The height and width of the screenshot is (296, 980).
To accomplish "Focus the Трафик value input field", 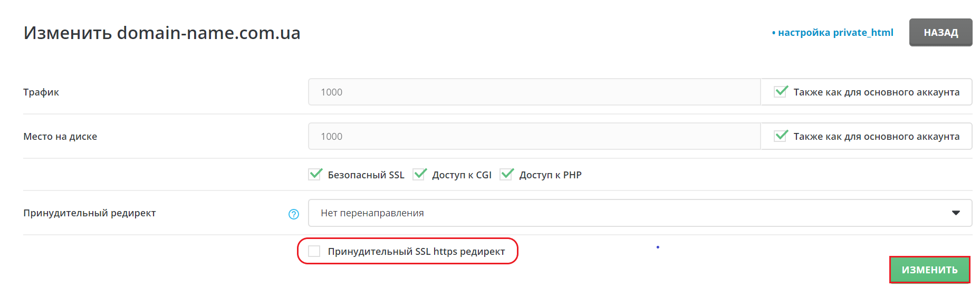I will click(534, 92).
